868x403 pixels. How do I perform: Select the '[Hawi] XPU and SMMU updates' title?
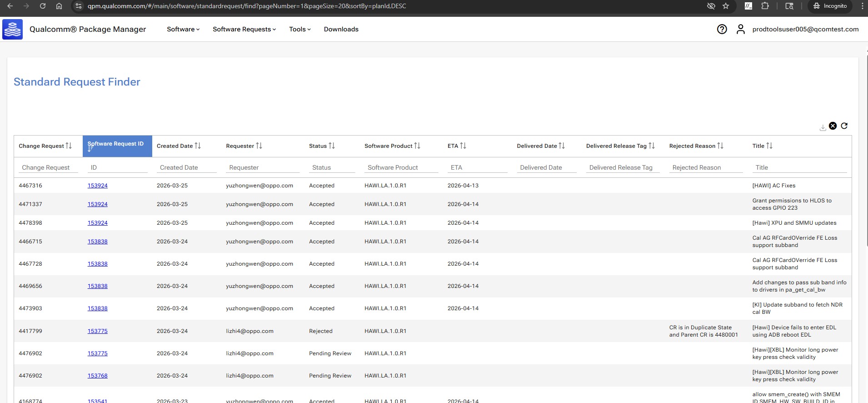click(x=794, y=223)
